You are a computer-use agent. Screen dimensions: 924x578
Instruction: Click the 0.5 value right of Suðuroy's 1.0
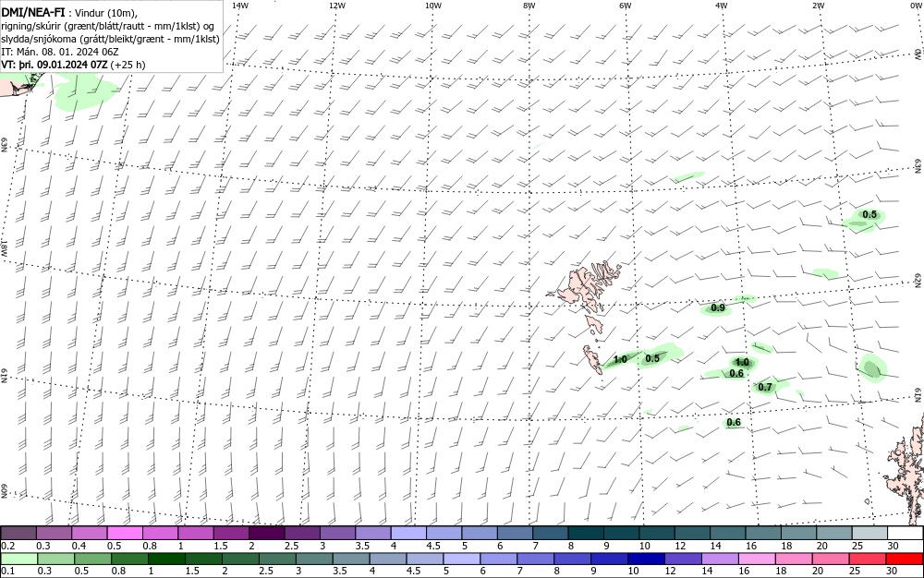[652, 358]
